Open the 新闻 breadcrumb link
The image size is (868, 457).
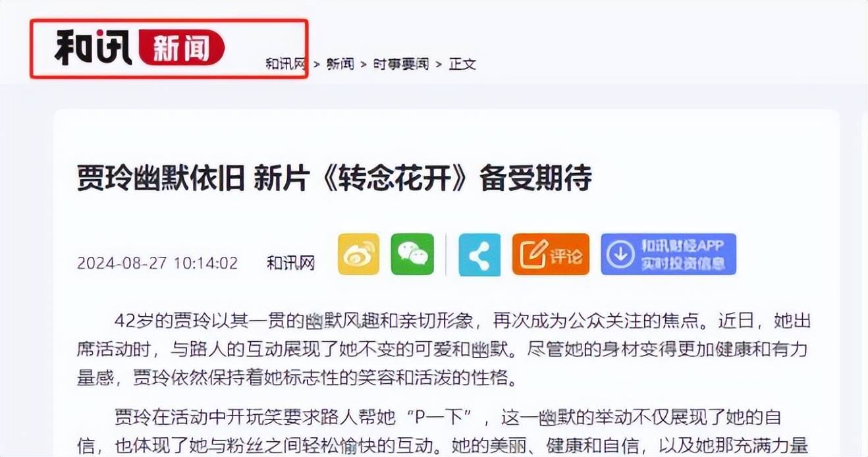[x=340, y=64]
